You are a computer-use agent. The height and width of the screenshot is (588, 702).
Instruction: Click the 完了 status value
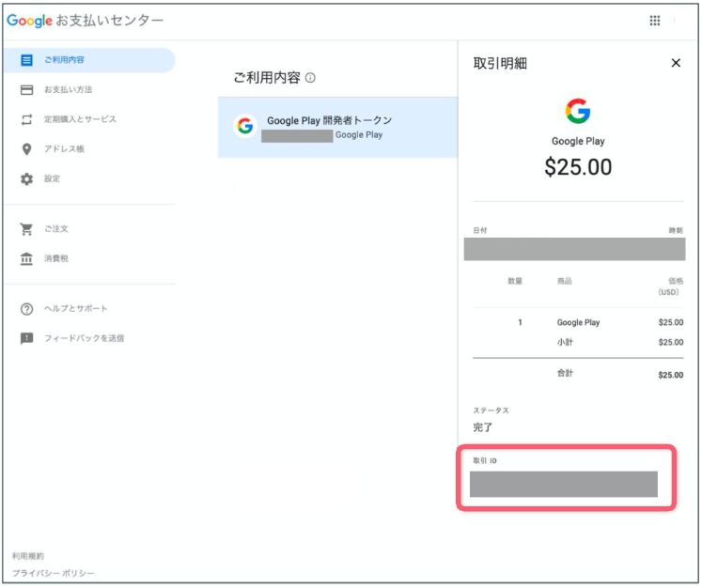483,427
